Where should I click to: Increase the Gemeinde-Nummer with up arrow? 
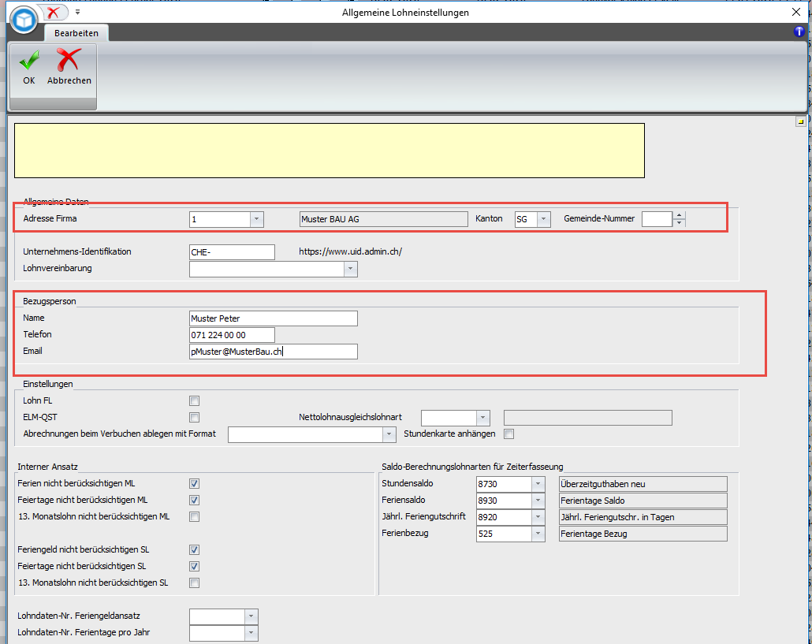[680, 215]
